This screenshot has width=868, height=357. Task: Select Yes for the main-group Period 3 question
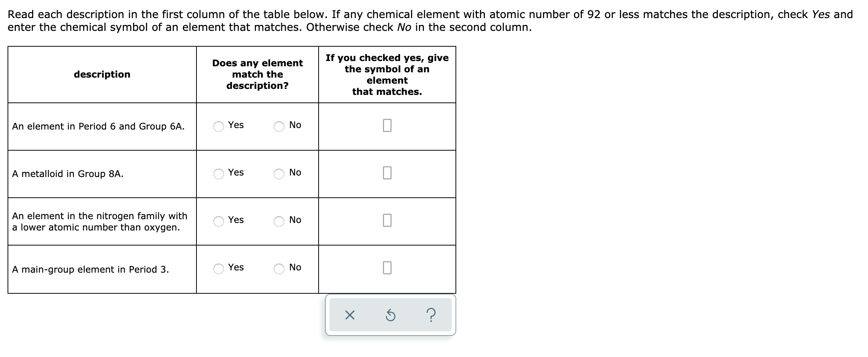pyautogui.click(x=219, y=269)
